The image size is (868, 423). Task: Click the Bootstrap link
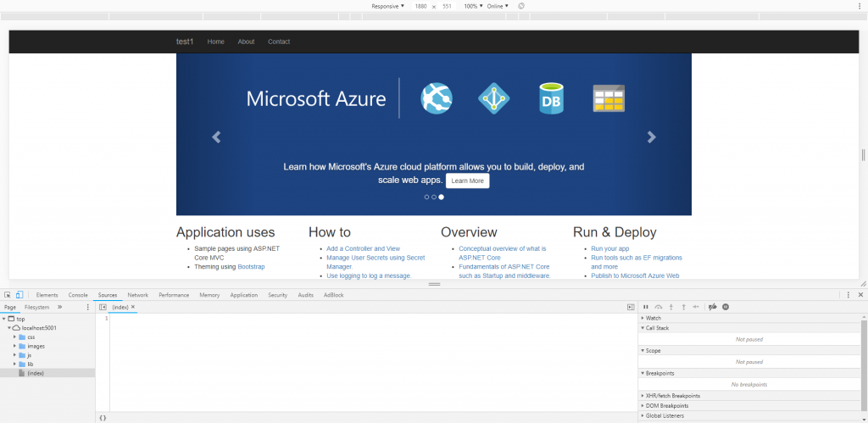click(x=251, y=267)
